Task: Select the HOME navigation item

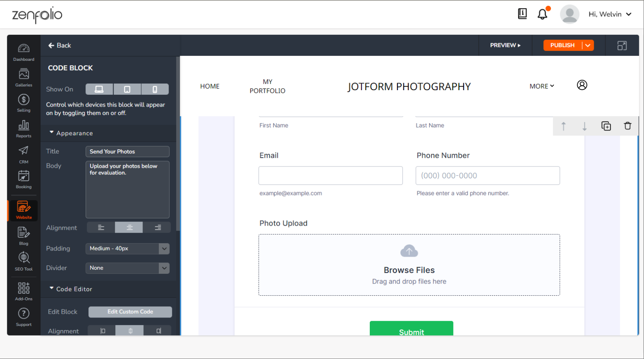Action: click(x=210, y=86)
